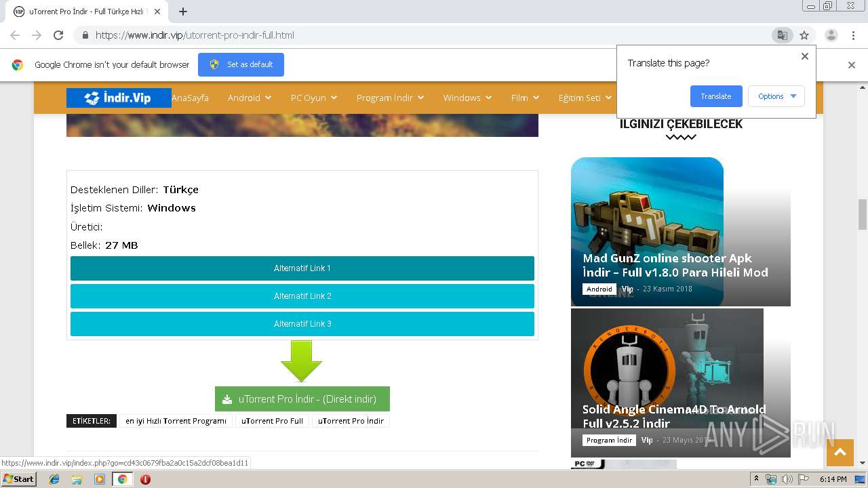868x488 pixels.
Task: Click the show desktop icon in tray
Action: click(861, 479)
